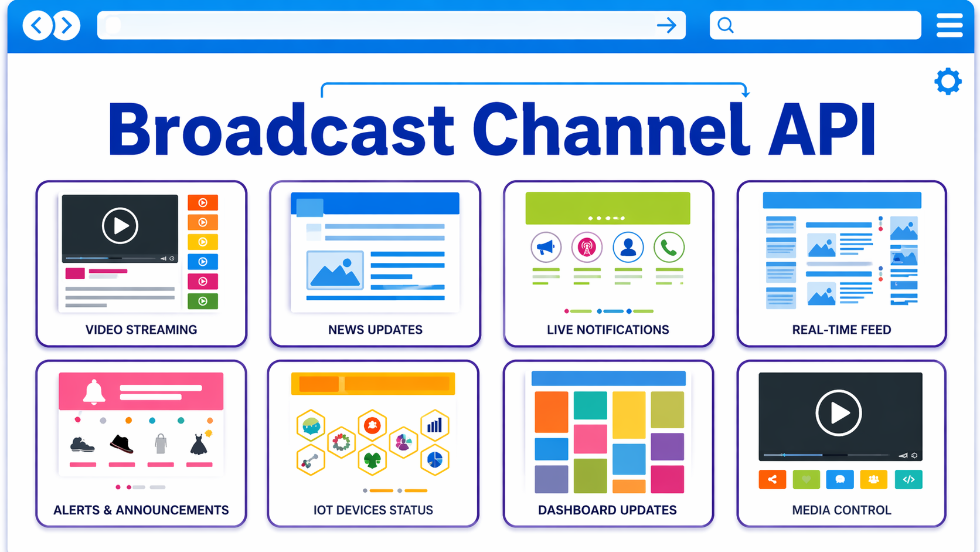Click the megaphone icon in Live Notifications
980x552 pixels.
pyautogui.click(x=546, y=248)
